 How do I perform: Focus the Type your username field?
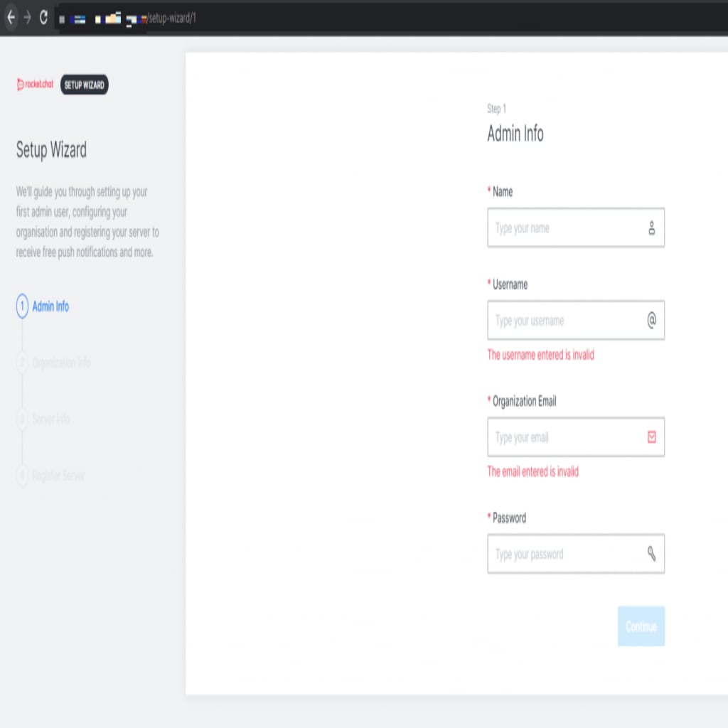click(x=576, y=321)
